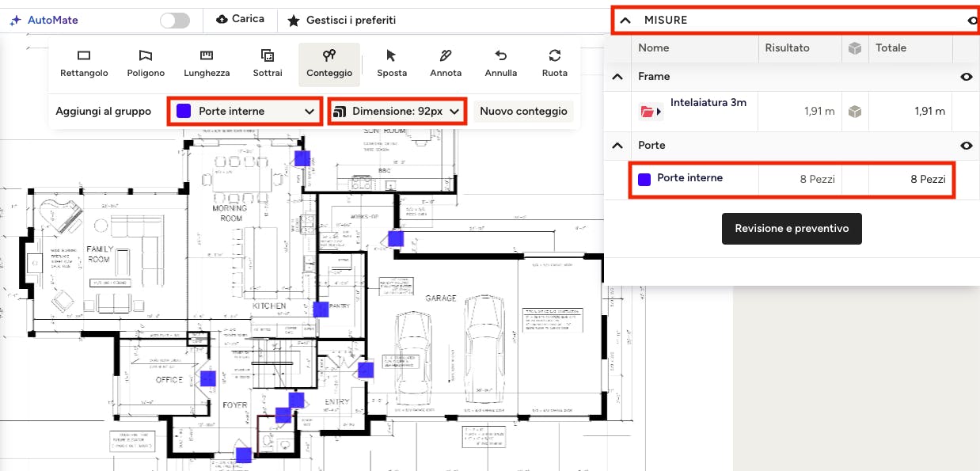This screenshot has height=471, width=980.
Task: Pick the Sposta move tool
Action: (x=392, y=63)
